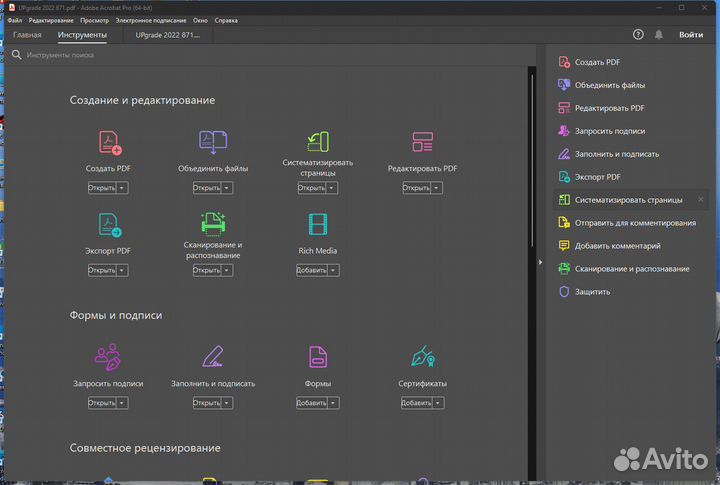Screen dimensions: 720x485
Task: Switch to the UPgrade 2022 871 document tab
Action: [168, 35]
